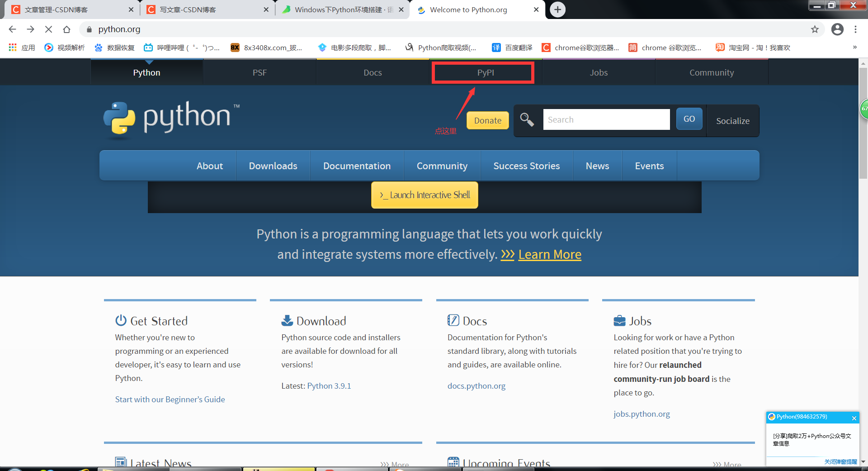
Task: Click the search magnifier icon
Action: click(x=527, y=119)
